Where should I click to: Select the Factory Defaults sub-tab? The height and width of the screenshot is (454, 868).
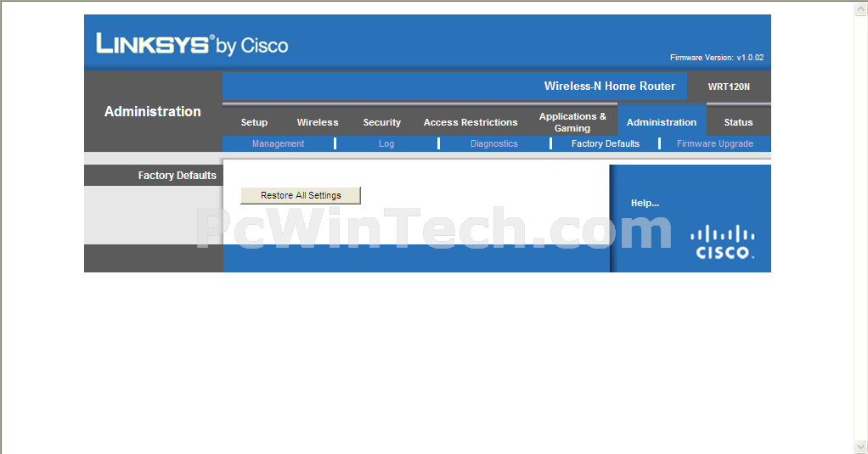(605, 143)
